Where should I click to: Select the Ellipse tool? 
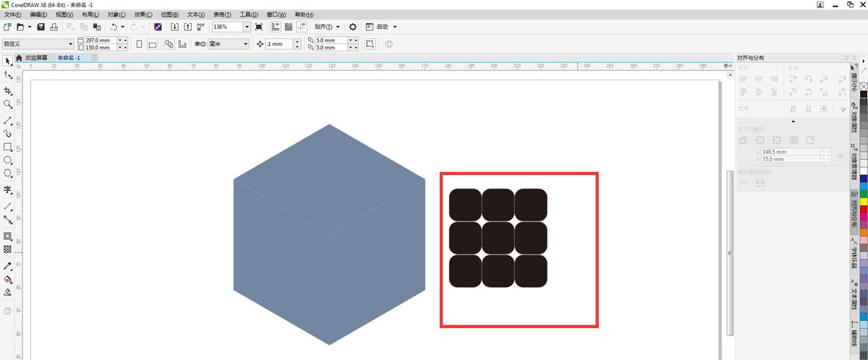(x=8, y=160)
